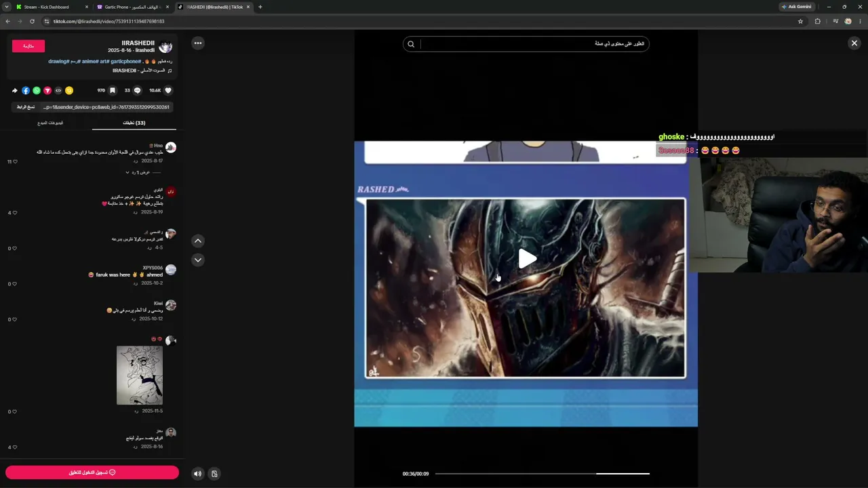Viewport: 868px width, 488px height.
Task: Like the comment dated 2025-11-5
Action: pyautogui.click(x=14, y=411)
